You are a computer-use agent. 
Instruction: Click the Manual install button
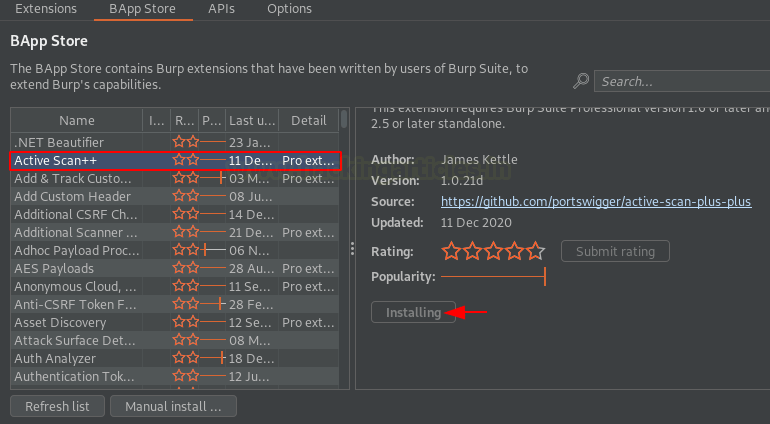click(174, 406)
